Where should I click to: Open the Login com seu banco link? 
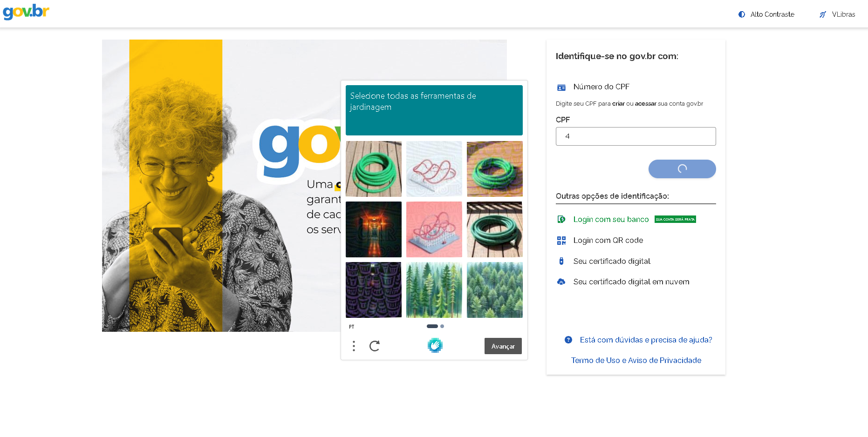click(611, 219)
